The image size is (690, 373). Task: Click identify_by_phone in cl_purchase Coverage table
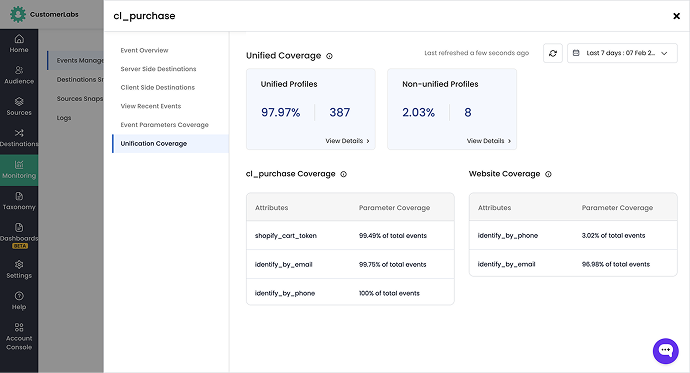[x=285, y=293]
